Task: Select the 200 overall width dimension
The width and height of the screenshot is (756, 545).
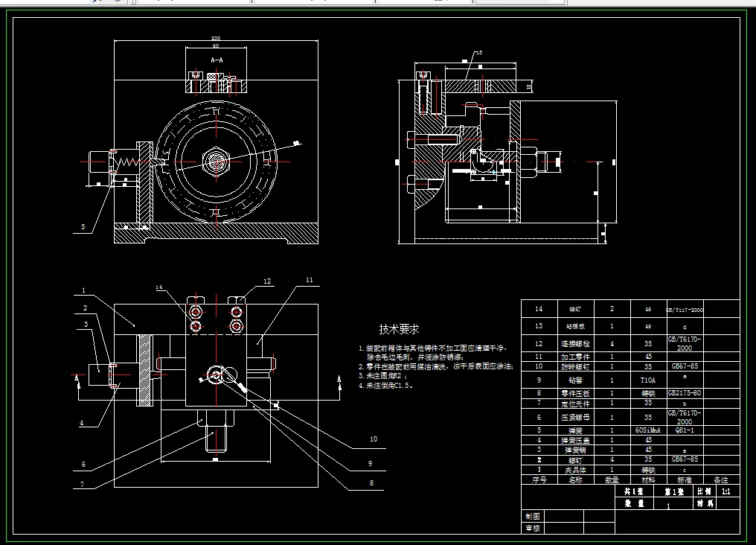Action: [x=216, y=38]
